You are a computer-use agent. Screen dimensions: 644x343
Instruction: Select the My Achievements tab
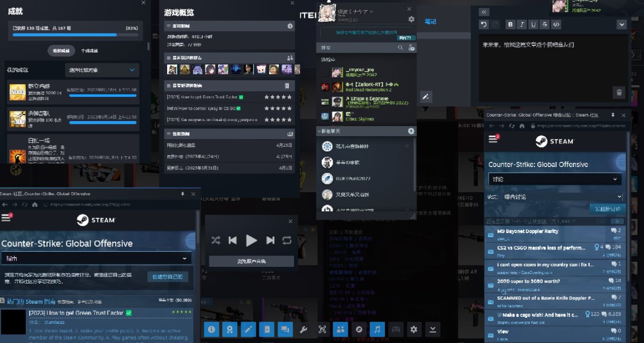61,51
